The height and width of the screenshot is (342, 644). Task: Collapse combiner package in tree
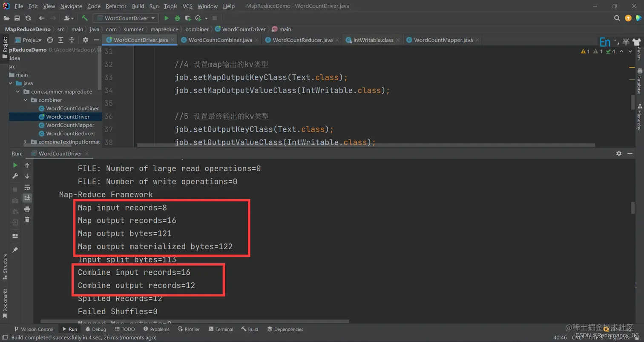pyautogui.click(x=26, y=100)
